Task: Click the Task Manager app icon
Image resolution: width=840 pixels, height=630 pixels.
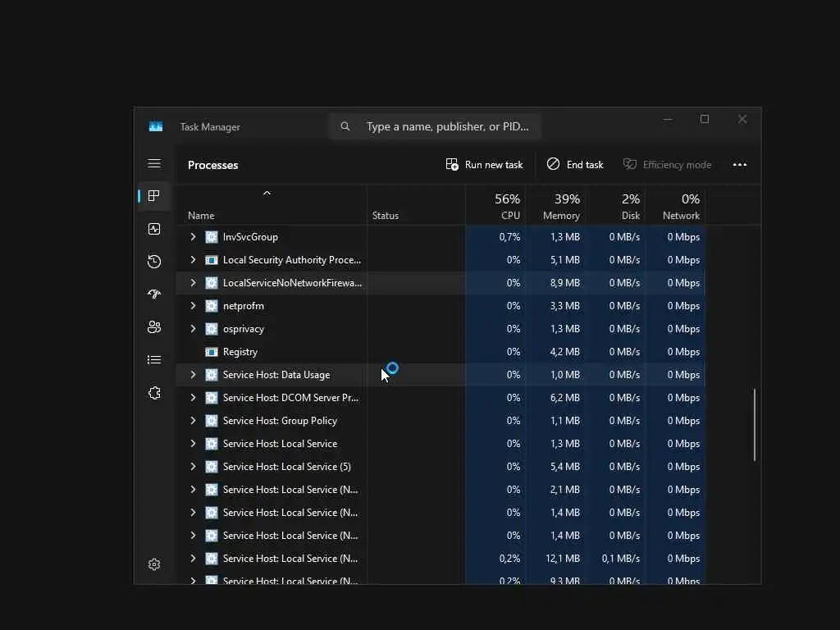Action: coord(156,127)
